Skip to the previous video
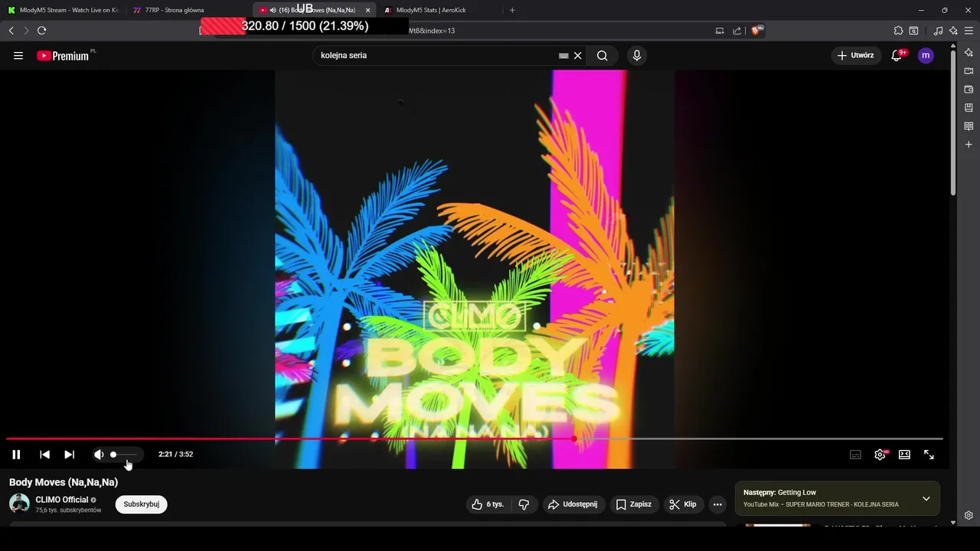The image size is (980, 551). [44, 455]
